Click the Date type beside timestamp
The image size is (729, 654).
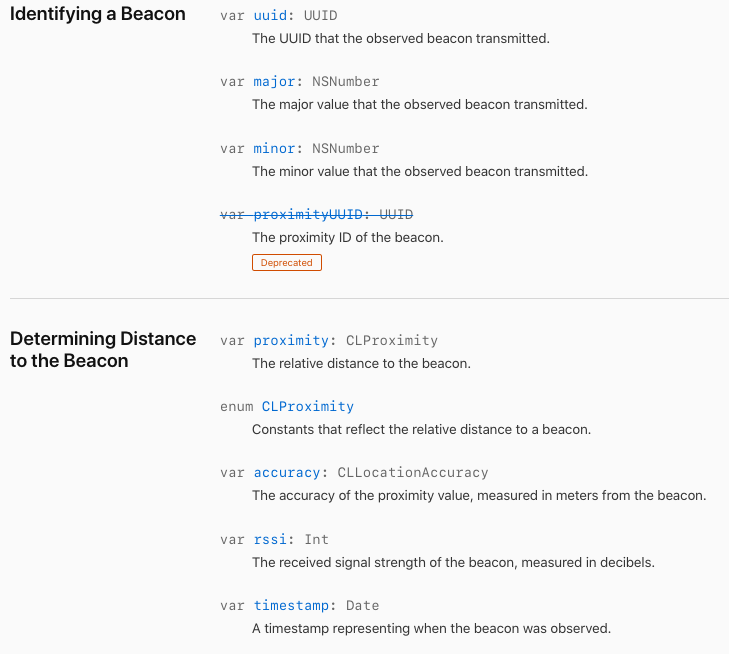(x=362, y=605)
